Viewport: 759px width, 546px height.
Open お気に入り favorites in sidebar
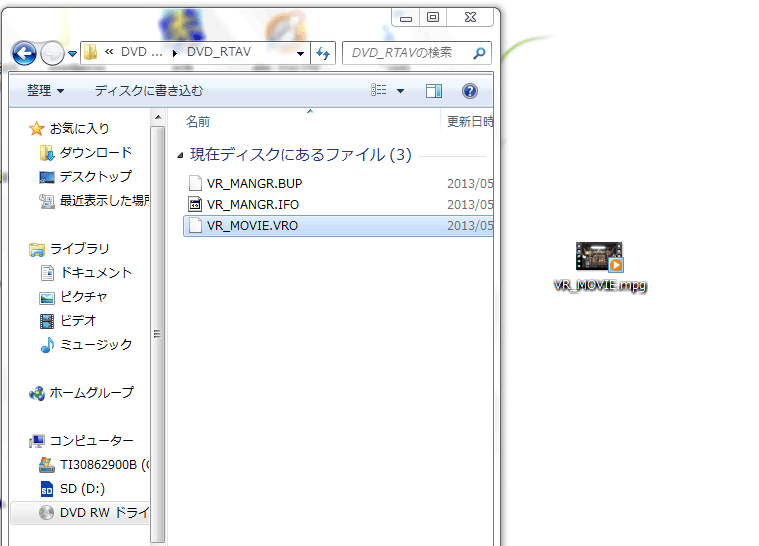pos(80,128)
